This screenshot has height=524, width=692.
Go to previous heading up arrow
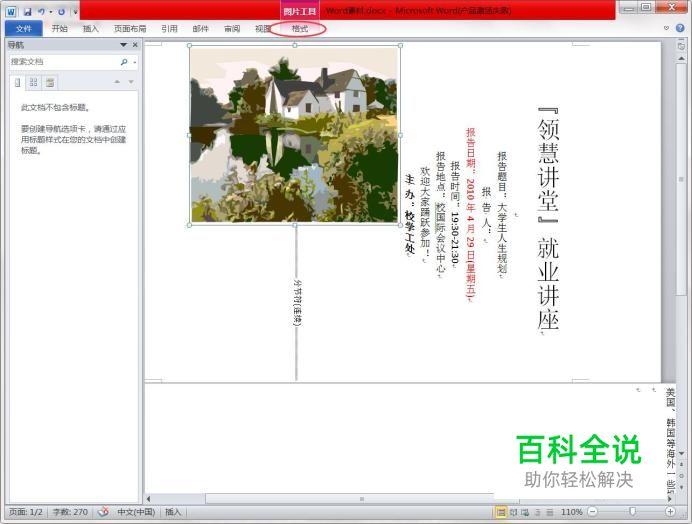click(117, 82)
